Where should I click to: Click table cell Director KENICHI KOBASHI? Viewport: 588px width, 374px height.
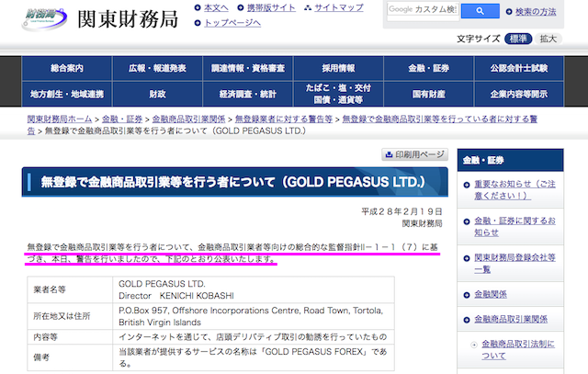tap(176, 296)
